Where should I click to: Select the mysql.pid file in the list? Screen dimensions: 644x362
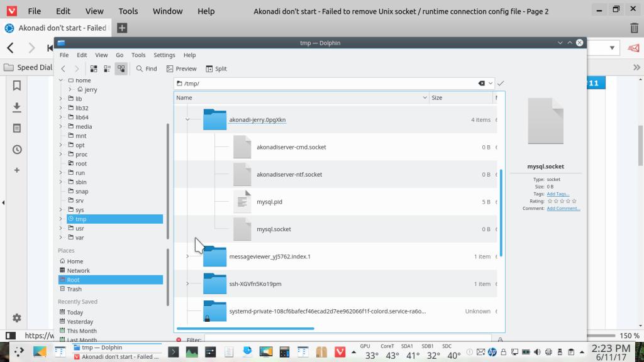pyautogui.click(x=269, y=202)
